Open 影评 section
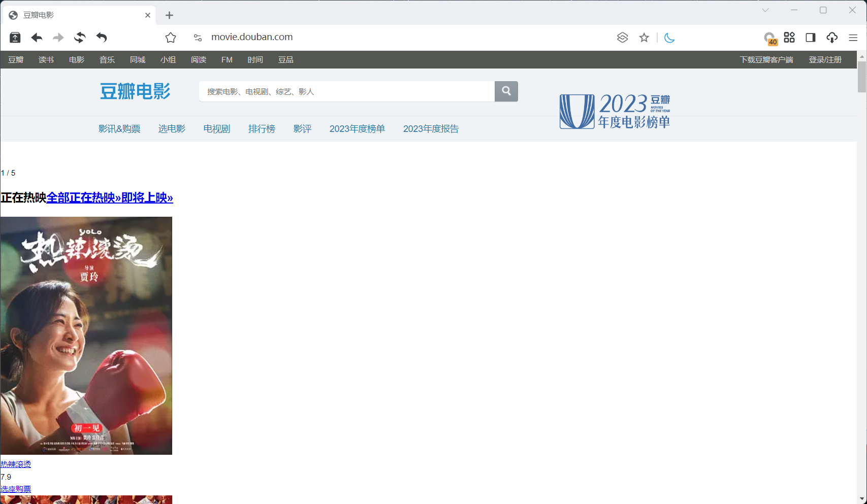This screenshot has height=504, width=867. point(302,129)
